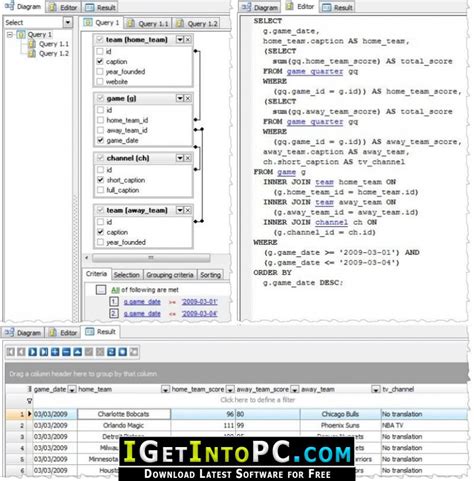This screenshot has width=474, height=481.
Task: Click the '2009-03-01' criteria value link
Action: tap(199, 302)
